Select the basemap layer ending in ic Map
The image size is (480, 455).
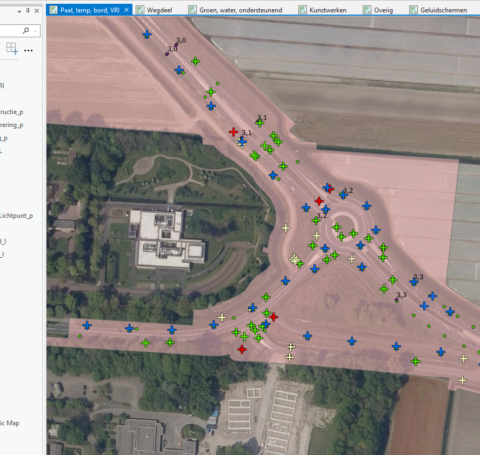10,423
